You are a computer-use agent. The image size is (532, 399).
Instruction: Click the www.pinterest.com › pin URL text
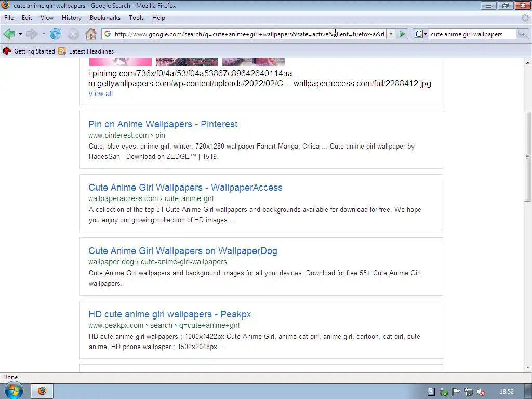point(127,135)
